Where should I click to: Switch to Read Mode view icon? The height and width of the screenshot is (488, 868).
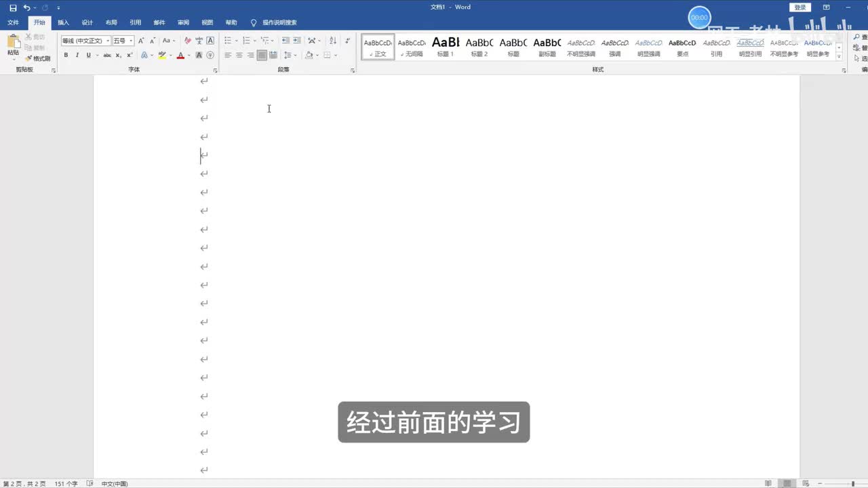pyautogui.click(x=768, y=483)
